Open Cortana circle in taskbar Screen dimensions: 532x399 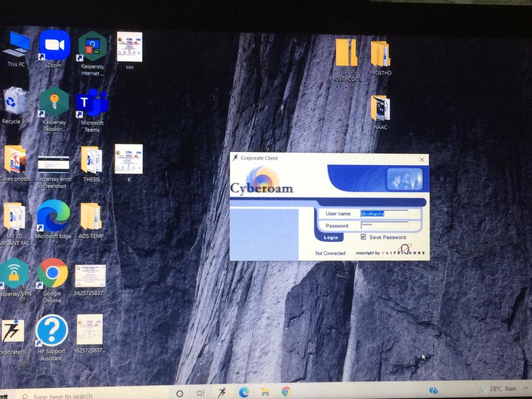[x=180, y=394]
